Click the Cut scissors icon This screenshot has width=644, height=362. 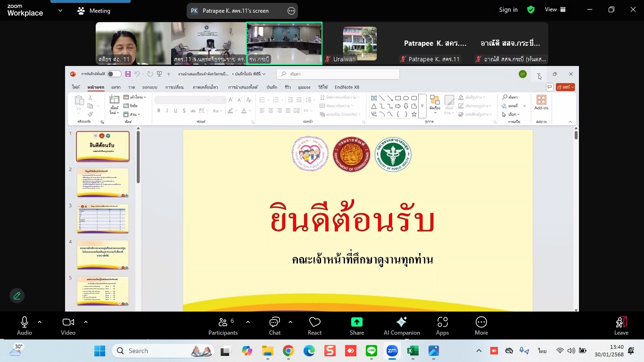click(x=90, y=98)
